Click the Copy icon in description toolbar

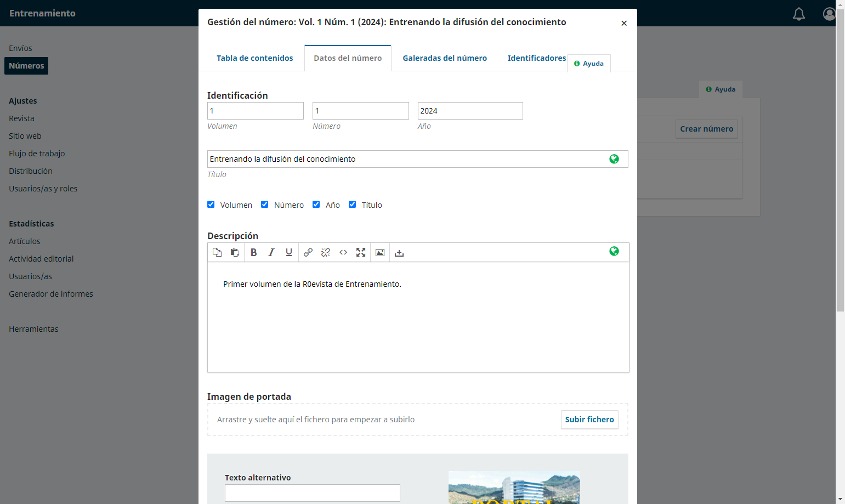(217, 252)
